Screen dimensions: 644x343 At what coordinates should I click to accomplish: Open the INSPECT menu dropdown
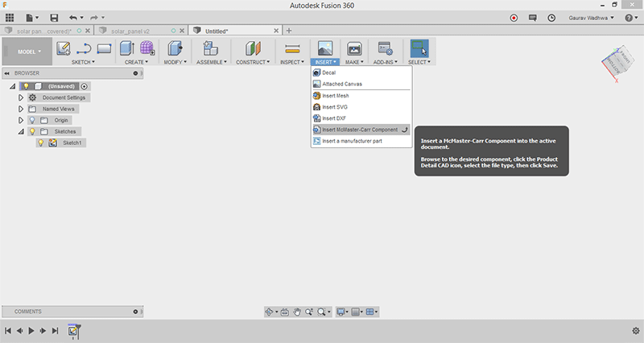[x=292, y=62]
